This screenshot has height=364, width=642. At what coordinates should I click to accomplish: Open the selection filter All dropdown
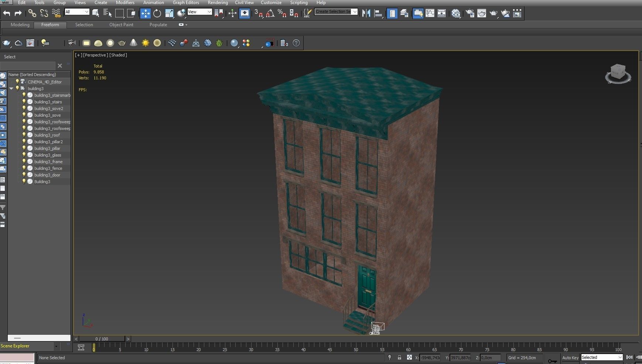pos(77,12)
